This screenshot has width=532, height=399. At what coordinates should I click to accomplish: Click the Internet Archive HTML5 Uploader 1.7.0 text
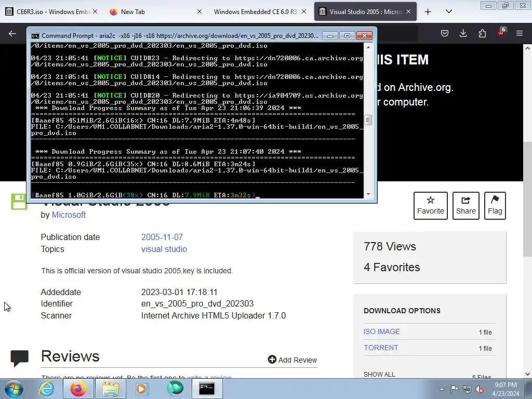(214, 315)
